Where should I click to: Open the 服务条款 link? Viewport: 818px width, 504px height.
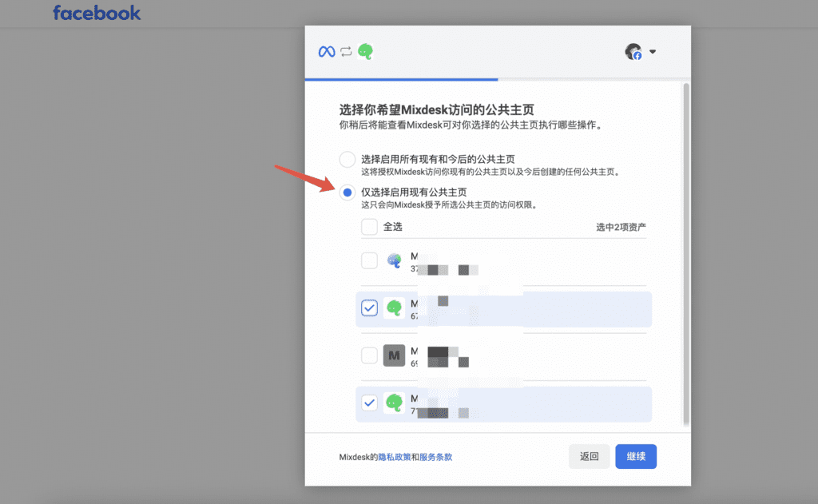[436, 457]
